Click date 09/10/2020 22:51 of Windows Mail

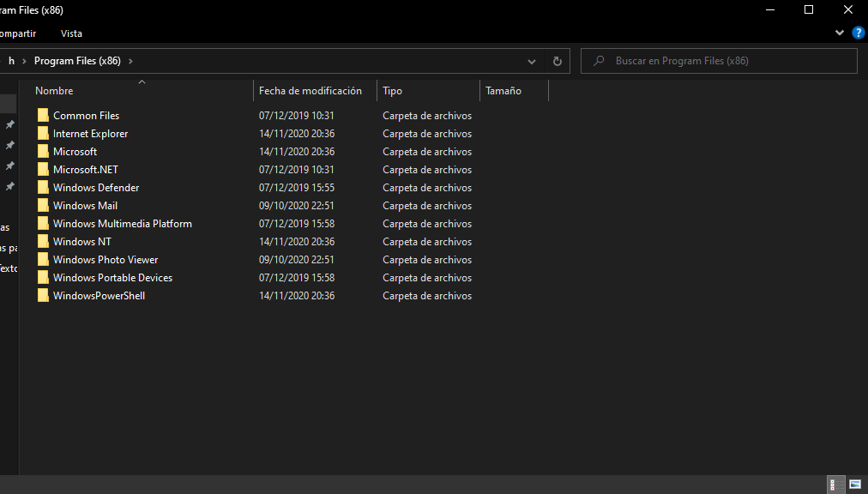coord(297,206)
